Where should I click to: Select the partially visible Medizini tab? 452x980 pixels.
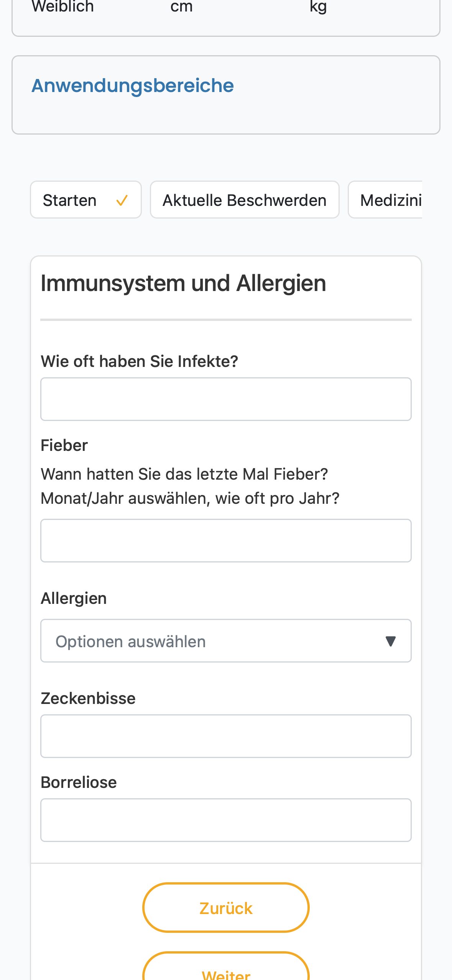tap(385, 200)
